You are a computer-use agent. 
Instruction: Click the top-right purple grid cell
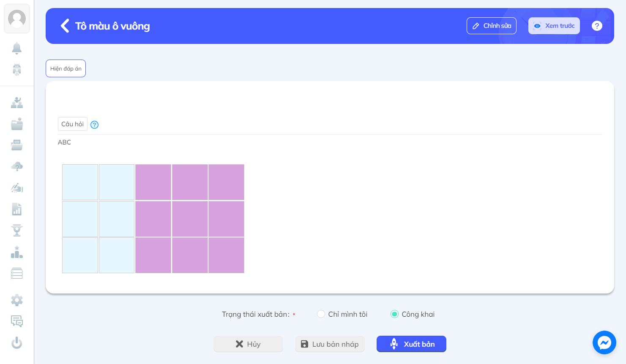(x=226, y=182)
